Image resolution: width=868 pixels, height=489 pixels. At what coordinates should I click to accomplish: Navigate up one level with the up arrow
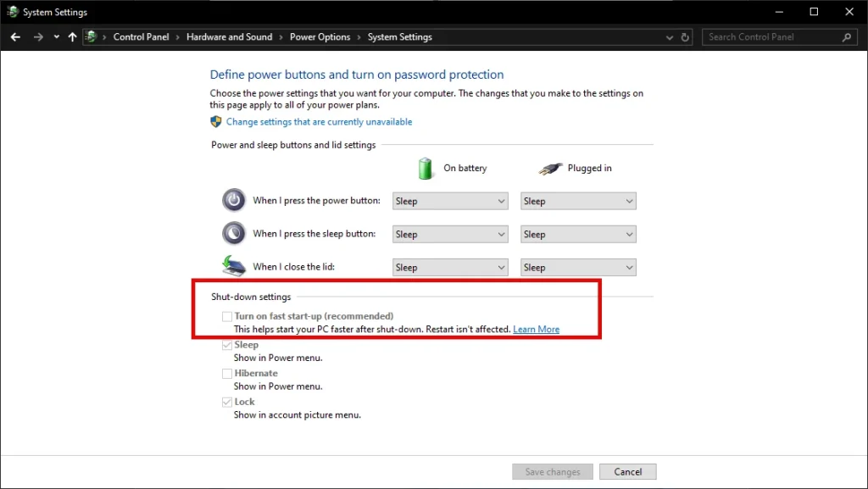[72, 36]
